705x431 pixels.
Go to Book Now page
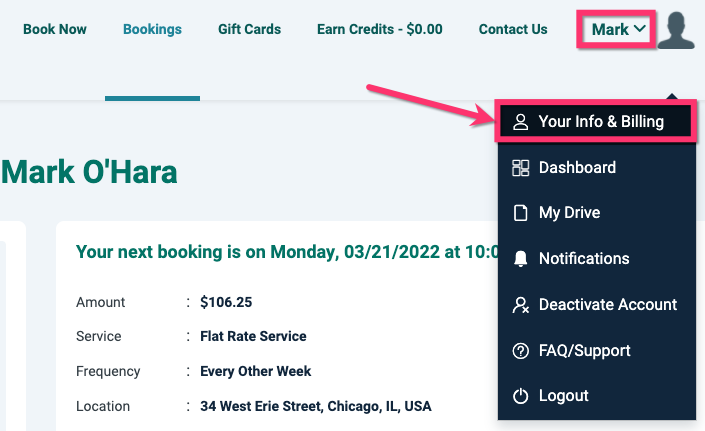[55, 29]
